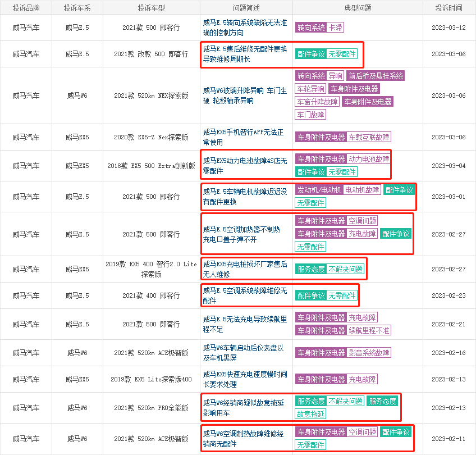Select the 车窗升降故障 tag

tap(318, 102)
